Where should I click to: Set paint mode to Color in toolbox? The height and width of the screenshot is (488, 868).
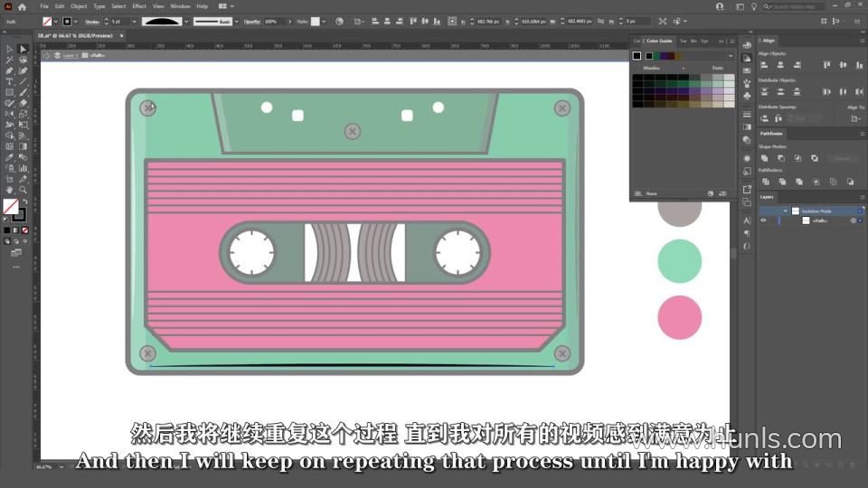(x=6, y=230)
